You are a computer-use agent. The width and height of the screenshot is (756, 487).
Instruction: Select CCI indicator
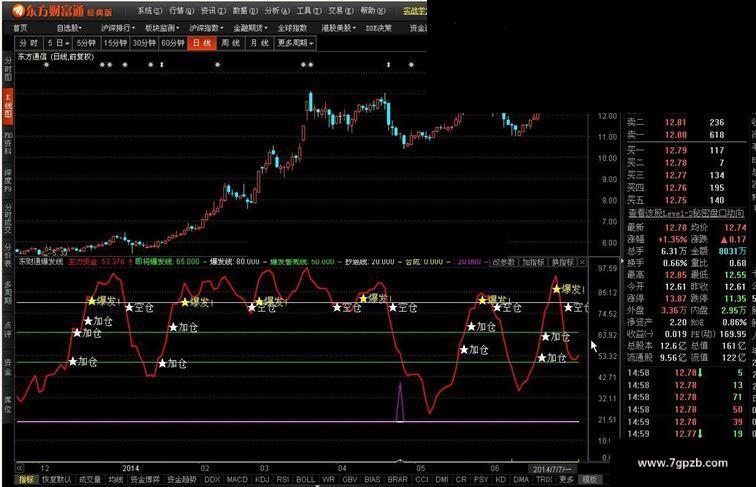(421, 479)
